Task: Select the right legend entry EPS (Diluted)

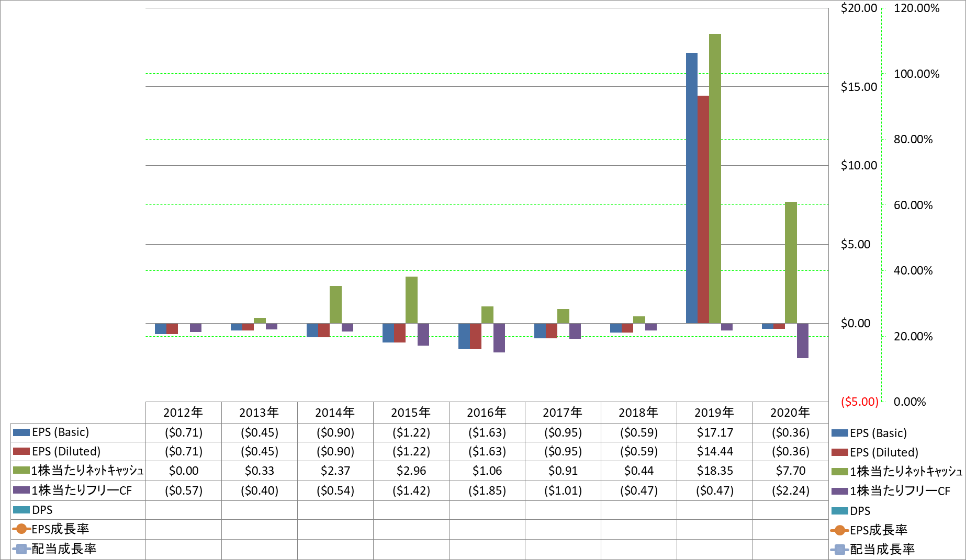Action: point(875,452)
